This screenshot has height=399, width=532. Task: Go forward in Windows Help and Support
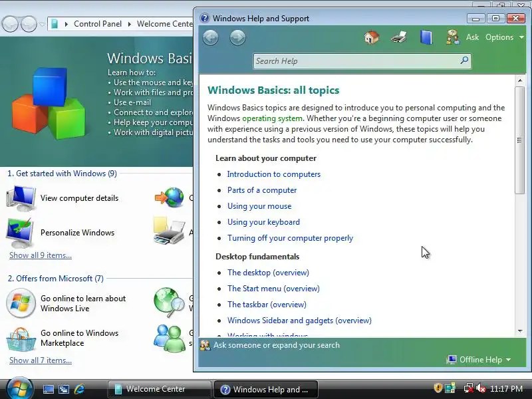[x=237, y=37]
